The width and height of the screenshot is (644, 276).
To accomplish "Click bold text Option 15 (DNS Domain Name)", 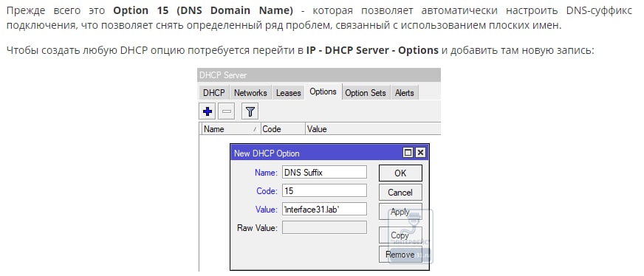I will pyautogui.click(x=203, y=10).
